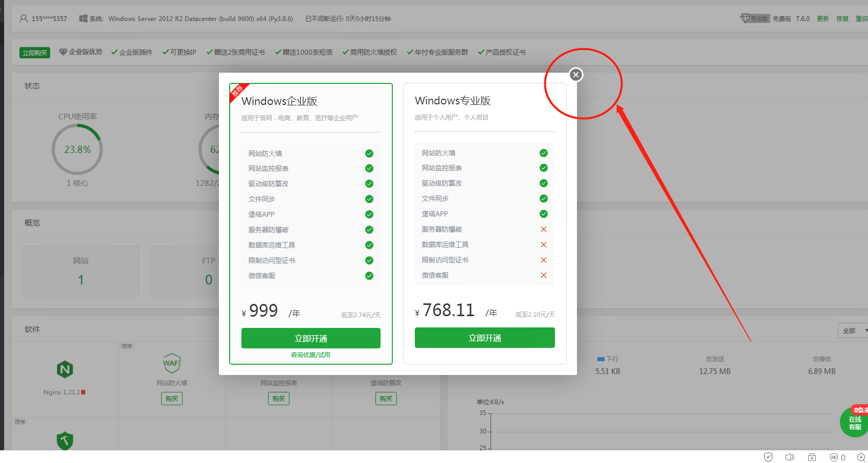This screenshot has height=463, width=868.
Task: Click the 下行 legend label
Action: coord(612,359)
